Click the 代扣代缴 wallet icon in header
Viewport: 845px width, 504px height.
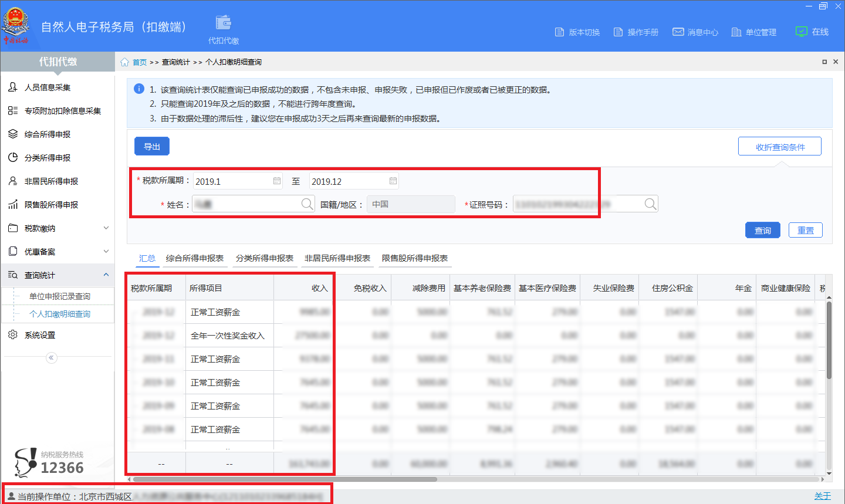[x=223, y=23]
